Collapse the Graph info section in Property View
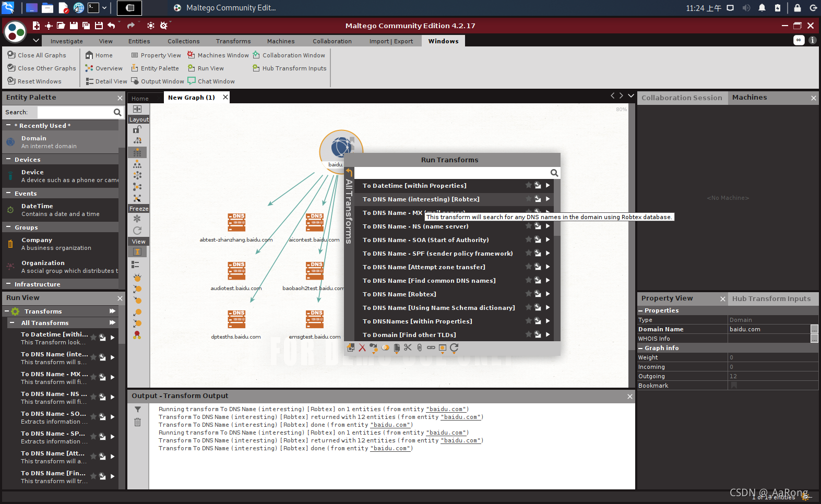The width and height of the screenshot is (821, 504). tap(641, 348)
